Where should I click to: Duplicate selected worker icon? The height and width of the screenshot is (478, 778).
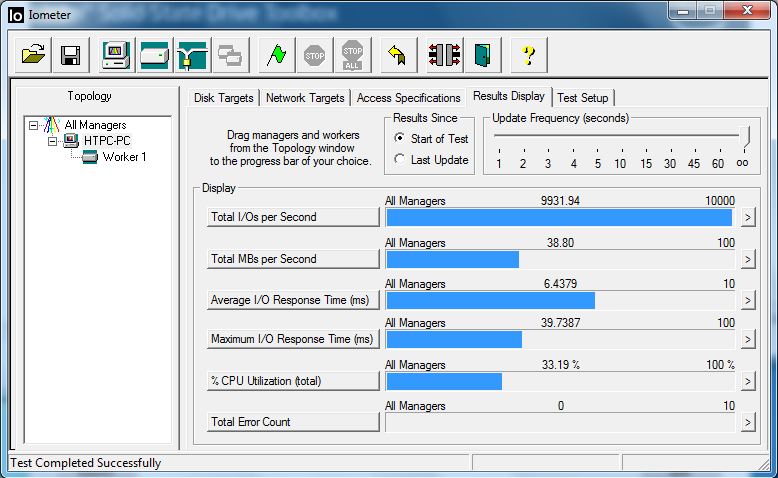coord(230,55)
